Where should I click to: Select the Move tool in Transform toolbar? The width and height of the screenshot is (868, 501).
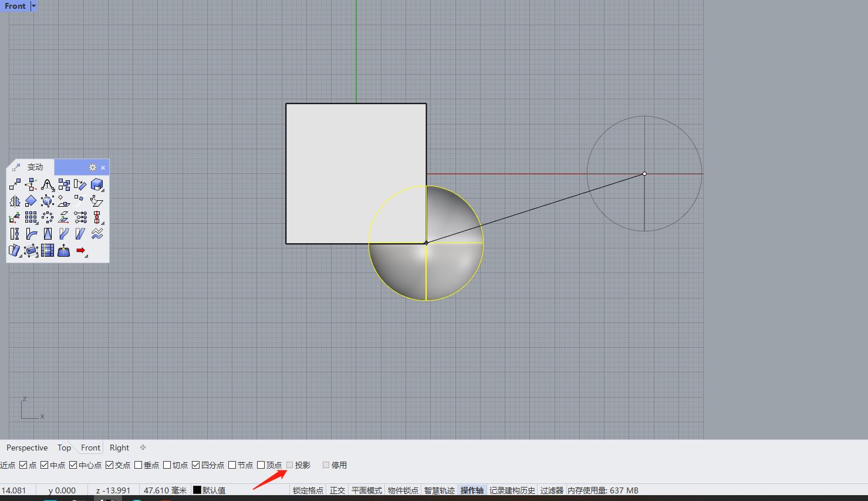point(15,185)
